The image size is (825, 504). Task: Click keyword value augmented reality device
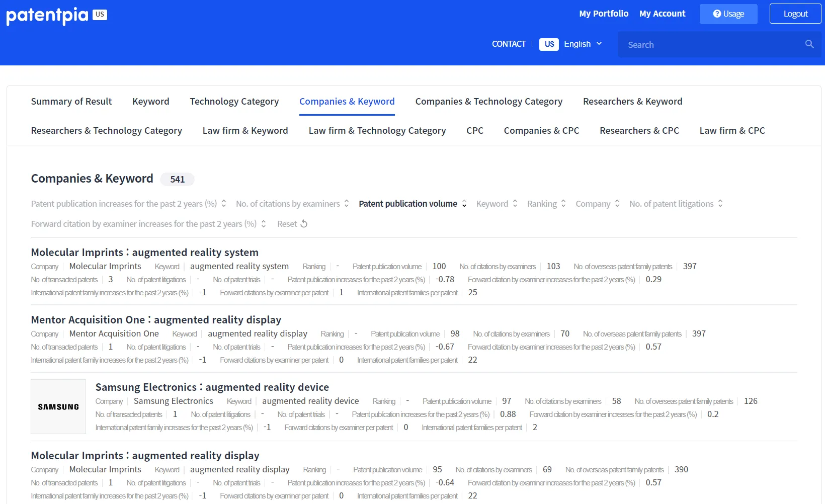click(310, 401)
